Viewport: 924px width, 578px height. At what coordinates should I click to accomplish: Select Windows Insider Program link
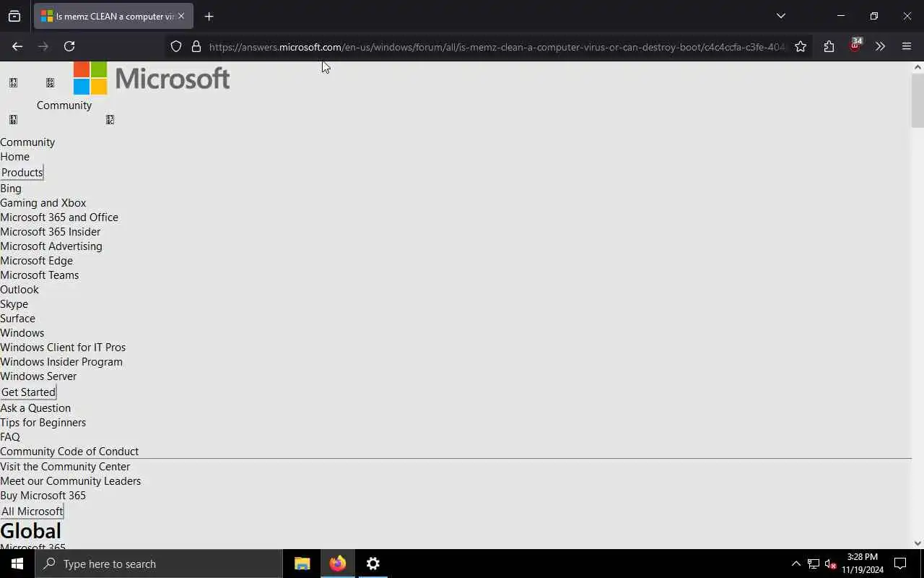[61, 362]
